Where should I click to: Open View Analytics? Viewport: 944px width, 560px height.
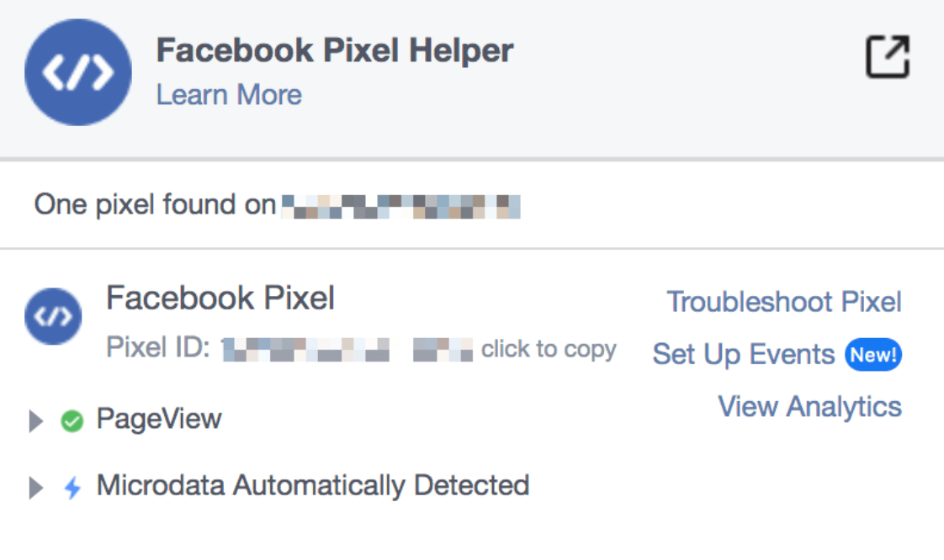point(809,406)
